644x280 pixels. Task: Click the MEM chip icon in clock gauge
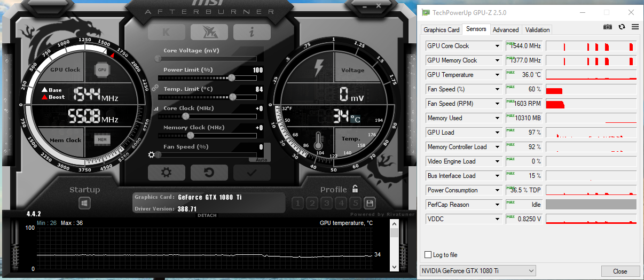click(x=102, y=140)
